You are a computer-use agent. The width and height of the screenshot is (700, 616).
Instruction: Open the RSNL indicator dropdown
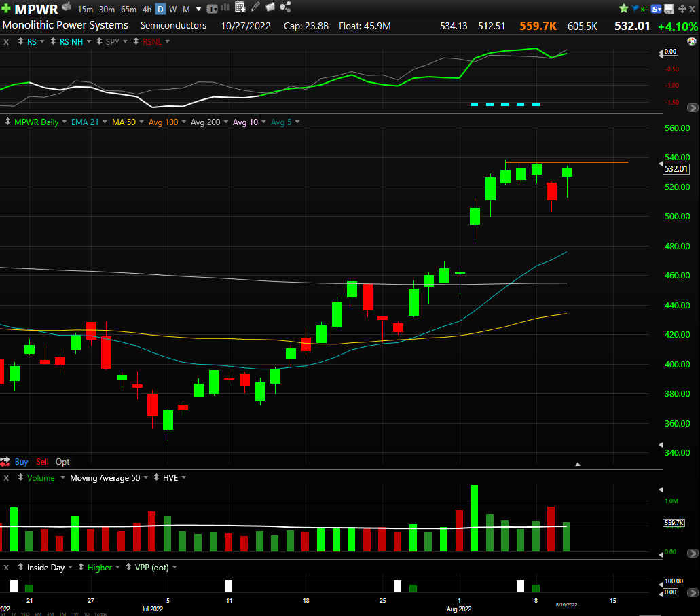[168, 41]
